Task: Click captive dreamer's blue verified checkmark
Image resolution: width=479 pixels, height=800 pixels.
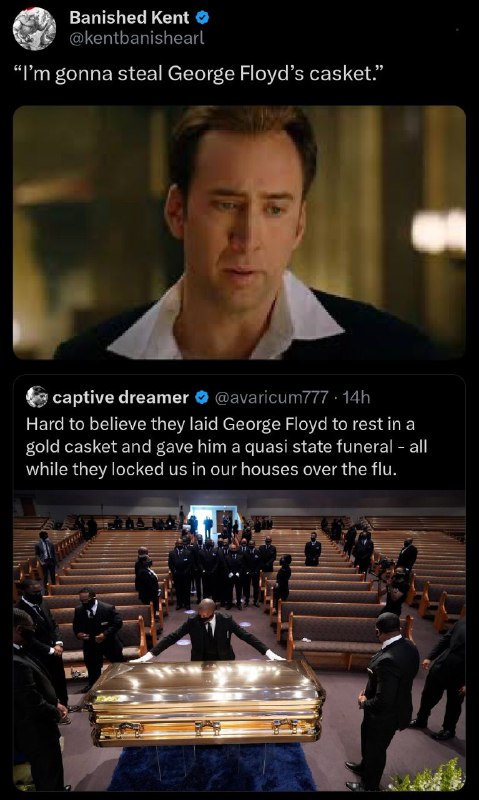Action: coord(202,397)
